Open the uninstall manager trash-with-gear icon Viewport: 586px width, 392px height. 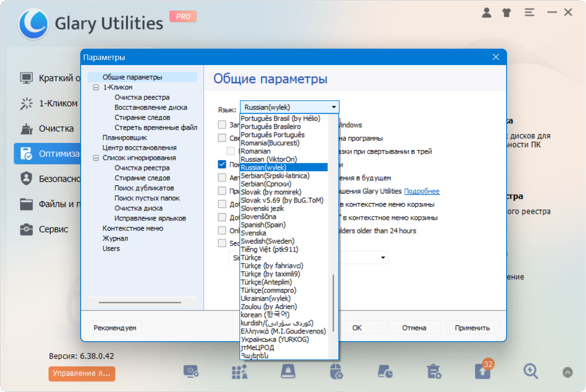(434, 371)
